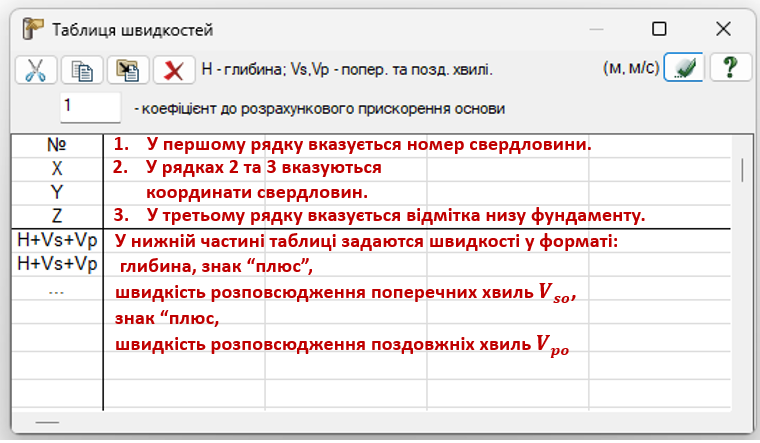Click the Copy icon in toolbar

82,70
